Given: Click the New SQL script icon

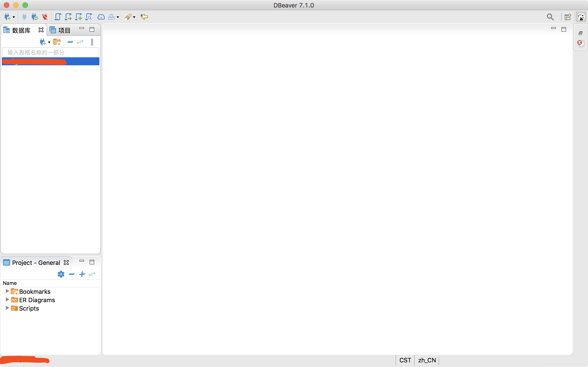Looking at the screenshot, I should click(x=78, y=17).
